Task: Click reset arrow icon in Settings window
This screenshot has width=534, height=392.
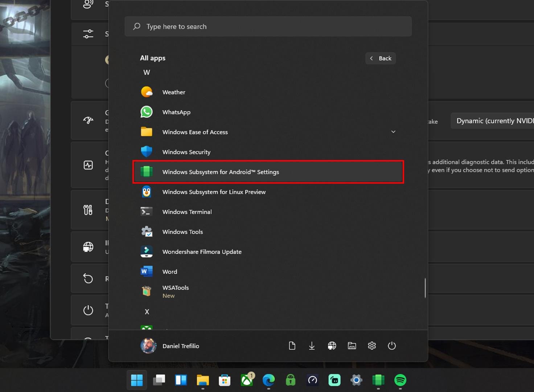Action: 88,278
